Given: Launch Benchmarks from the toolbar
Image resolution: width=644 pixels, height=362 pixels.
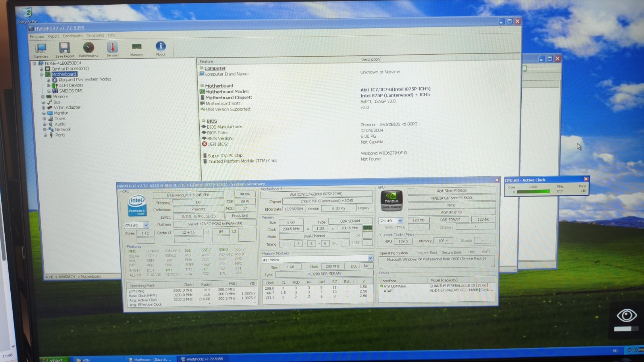Looking at the screenshot, I should coord(89,50).
